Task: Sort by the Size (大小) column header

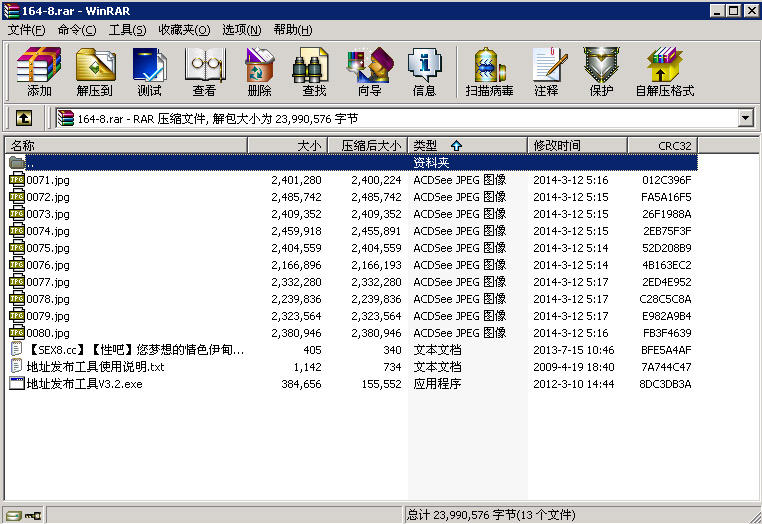Action: 287,145
